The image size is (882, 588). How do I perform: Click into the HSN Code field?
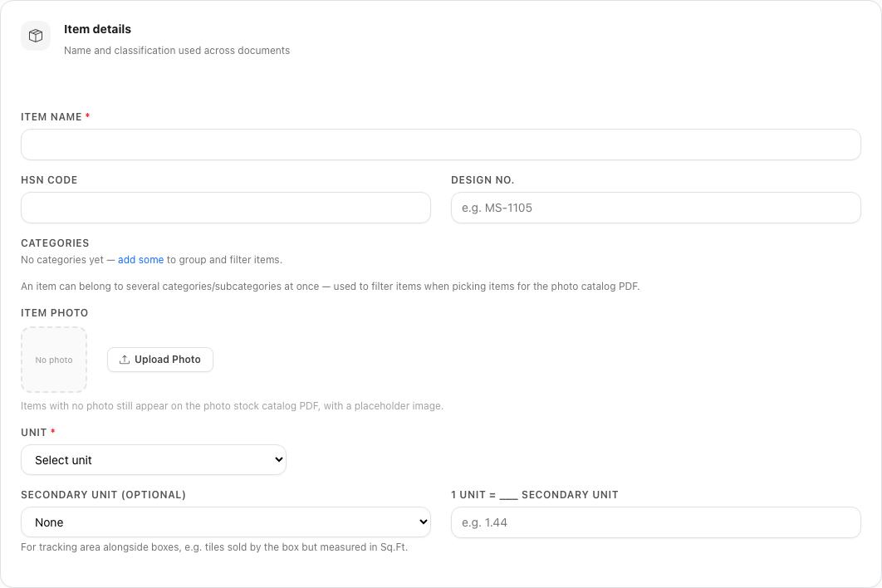tap(226, 208)
